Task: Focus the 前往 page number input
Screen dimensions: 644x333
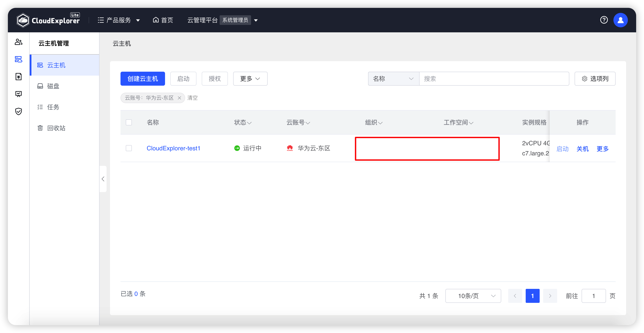Action: tap(594, 296)
